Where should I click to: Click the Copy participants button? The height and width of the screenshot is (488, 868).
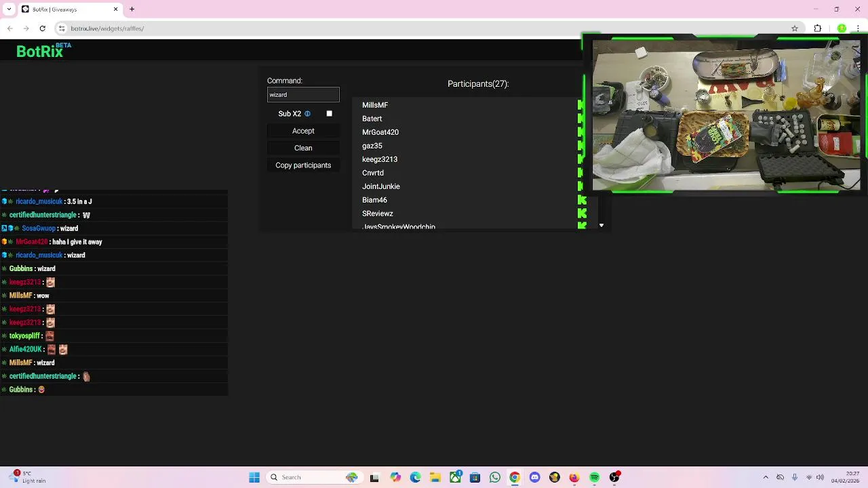click(x=303, y=165)
